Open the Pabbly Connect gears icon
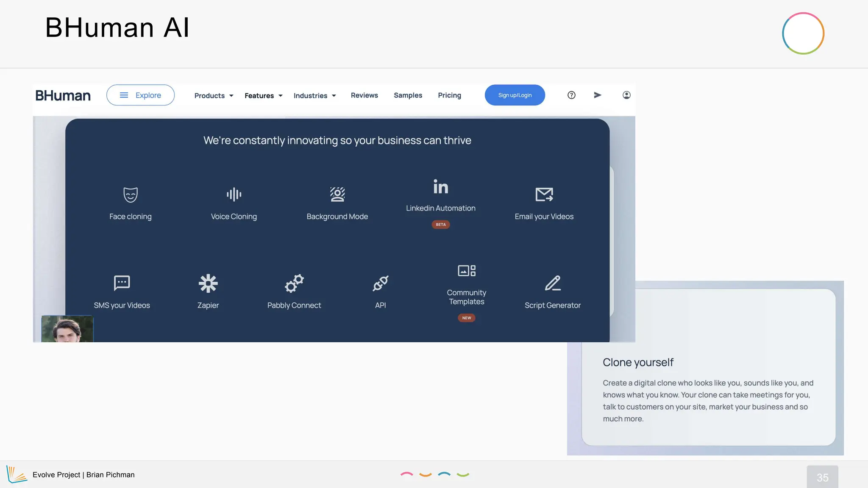Image resolution: width=868 pixels, height=488 pixels. point(294,283)
